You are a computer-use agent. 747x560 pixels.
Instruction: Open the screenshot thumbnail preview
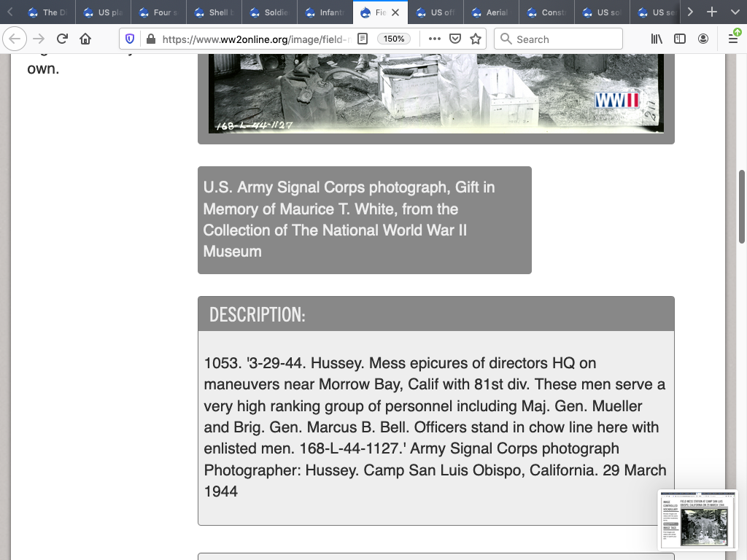[x=697, y=519]
